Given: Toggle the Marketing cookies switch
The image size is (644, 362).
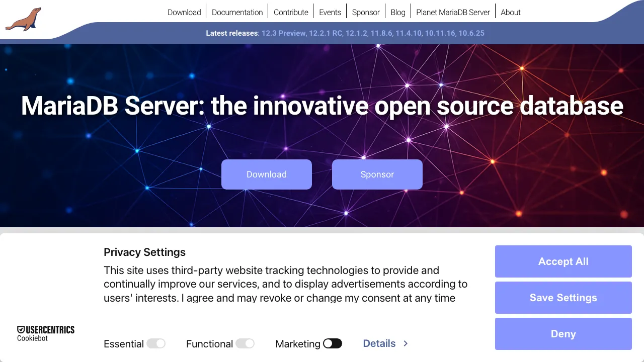Looking at the screenshot, I should tap(333, 343).
